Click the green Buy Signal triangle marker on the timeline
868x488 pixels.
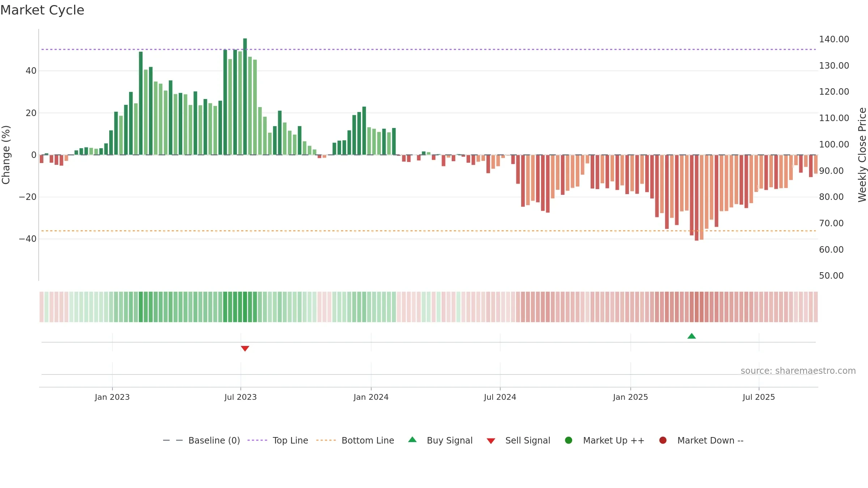pos(692,336)
